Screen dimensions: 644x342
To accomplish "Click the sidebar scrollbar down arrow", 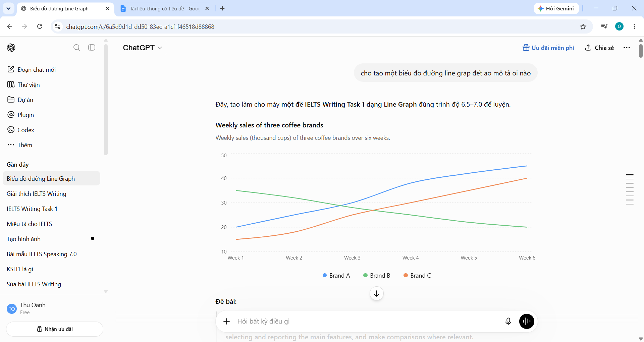I will tap(106, 291).
